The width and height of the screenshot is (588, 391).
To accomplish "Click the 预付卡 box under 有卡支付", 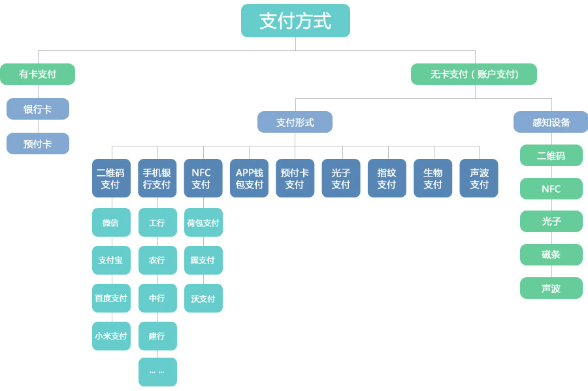I will (x=38, y=143).
